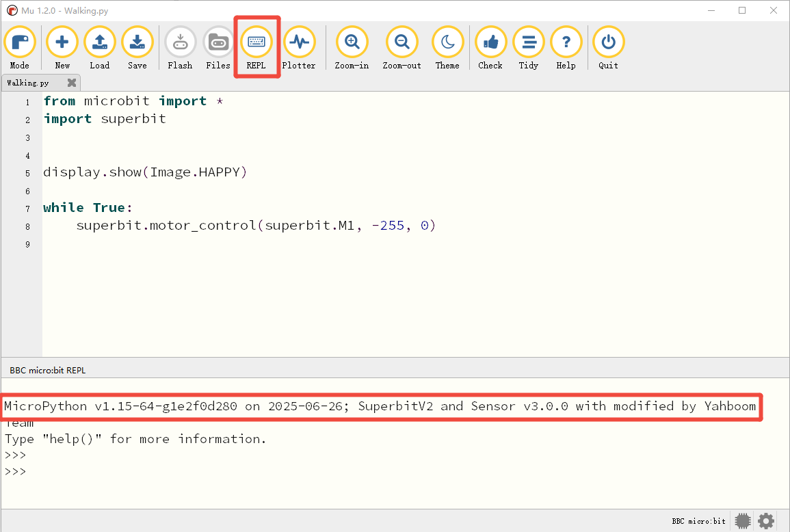Save the current script
790x532 pixels.
(x=137, y=48)
